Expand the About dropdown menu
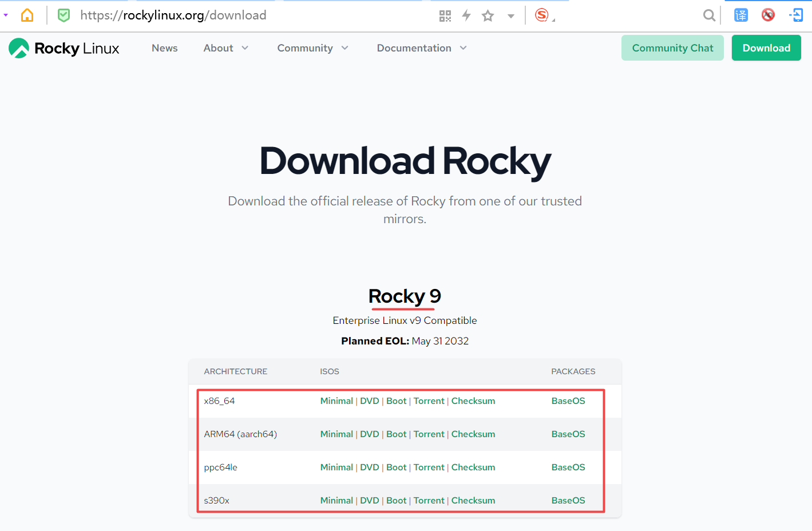This screenshot has height=531, width=812. click(226, 48)
